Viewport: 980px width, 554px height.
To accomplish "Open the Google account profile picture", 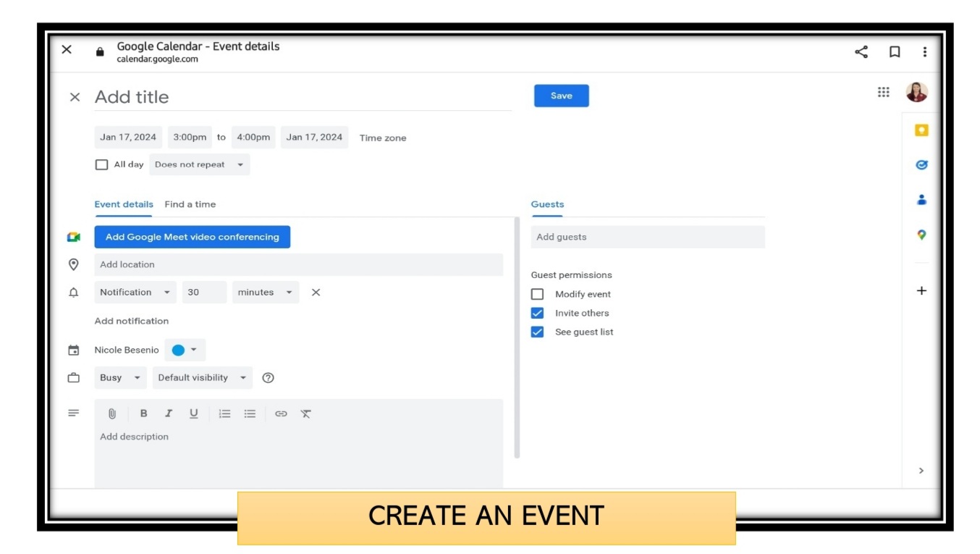I will 916,92.
